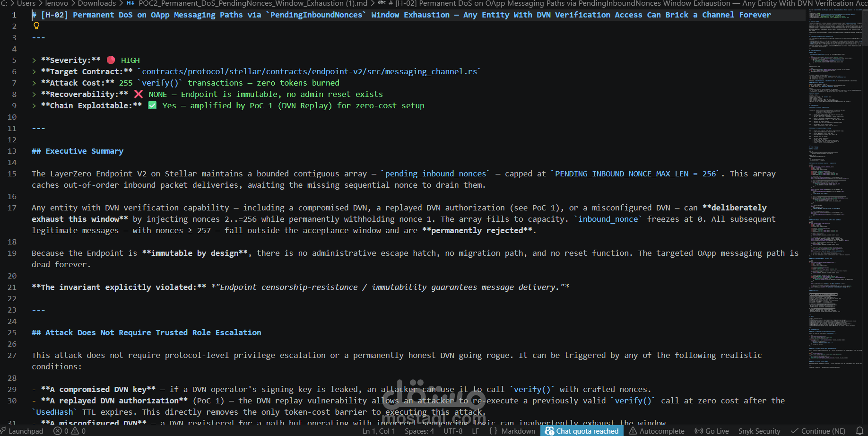Open the Launchpad status bar item
The width and height of the screenshot is (868, 436).
click(22, 431)
